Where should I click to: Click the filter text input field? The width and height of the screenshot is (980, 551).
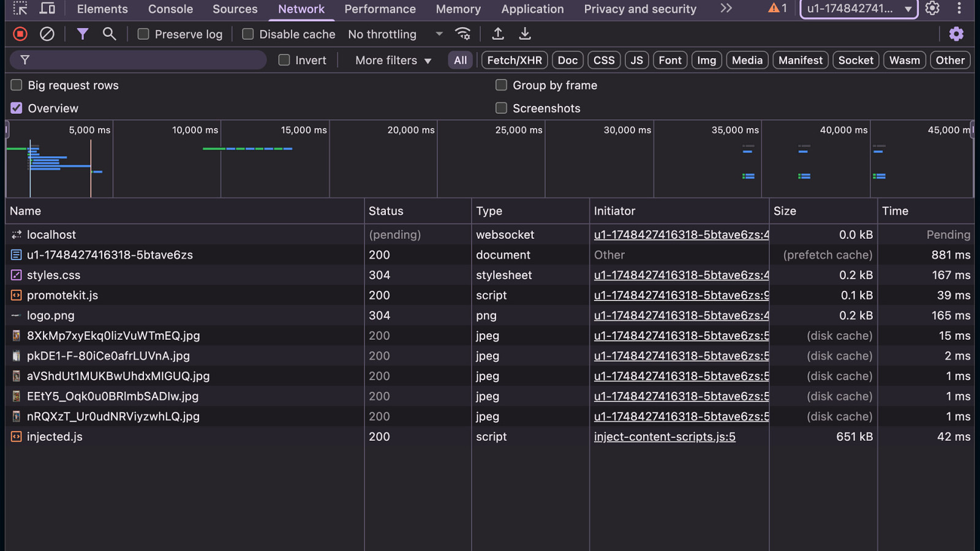point(147,60)
